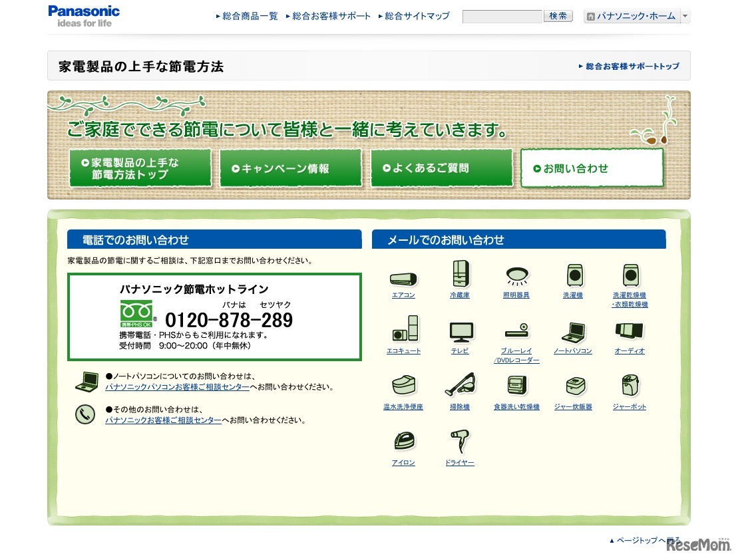Select the refrigerator (冷蔵庫) icon
The height and width of the screenshot is (560, 740).
(460, 274)
